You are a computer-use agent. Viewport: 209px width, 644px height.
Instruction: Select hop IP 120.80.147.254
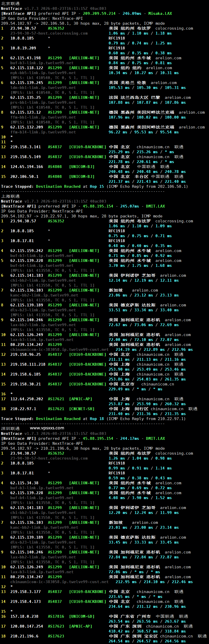(x=27, y=626)
